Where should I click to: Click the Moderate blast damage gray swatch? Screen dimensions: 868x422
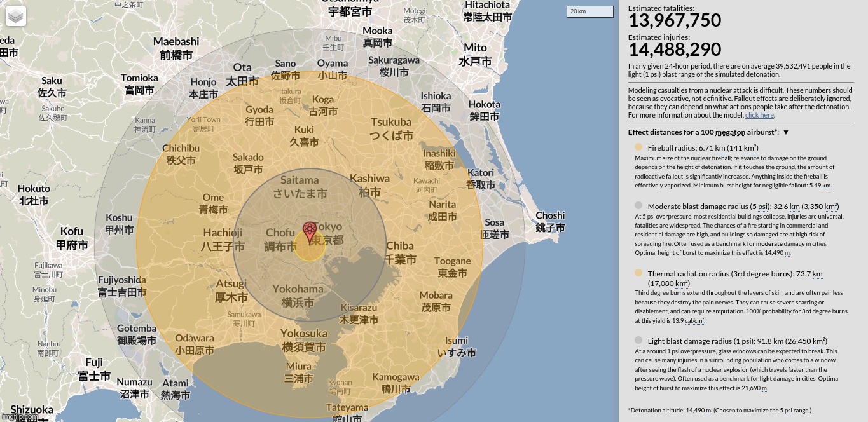click(x=638, y=206)
